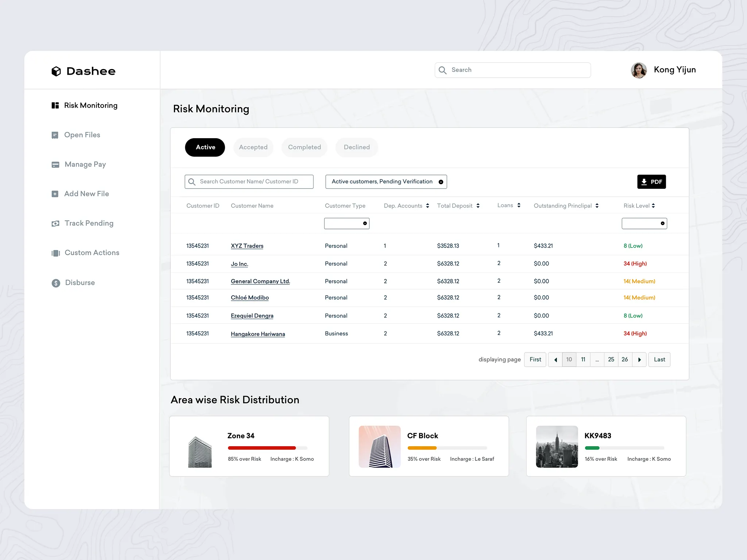Toggle sort on Loans column
This screenshot has height=560, width=747.
pyautogui.click(x=519, y=205)
